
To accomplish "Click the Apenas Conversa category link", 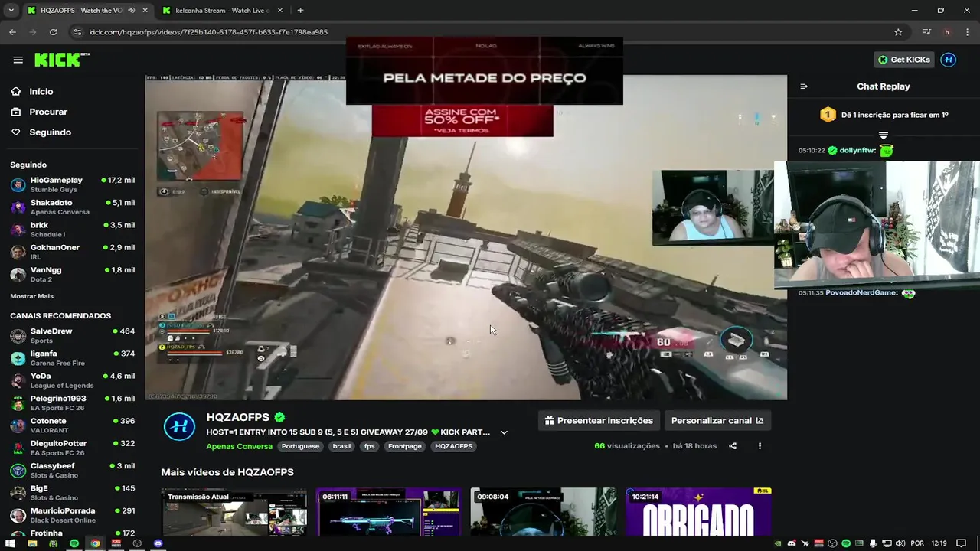I will (x=239, y=446).
